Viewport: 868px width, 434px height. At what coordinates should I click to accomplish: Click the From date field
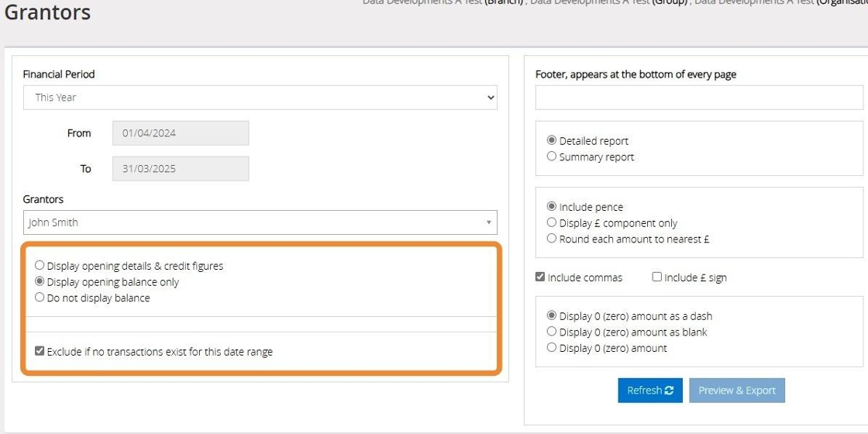(181, 133)
